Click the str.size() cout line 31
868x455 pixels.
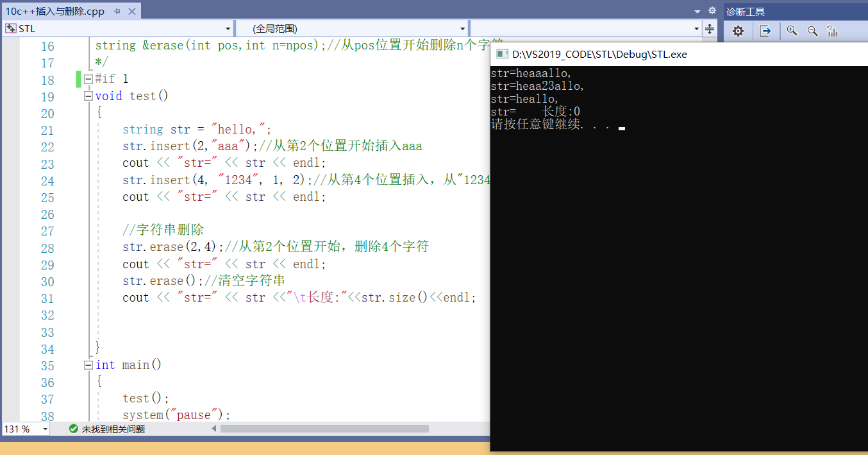299,298
